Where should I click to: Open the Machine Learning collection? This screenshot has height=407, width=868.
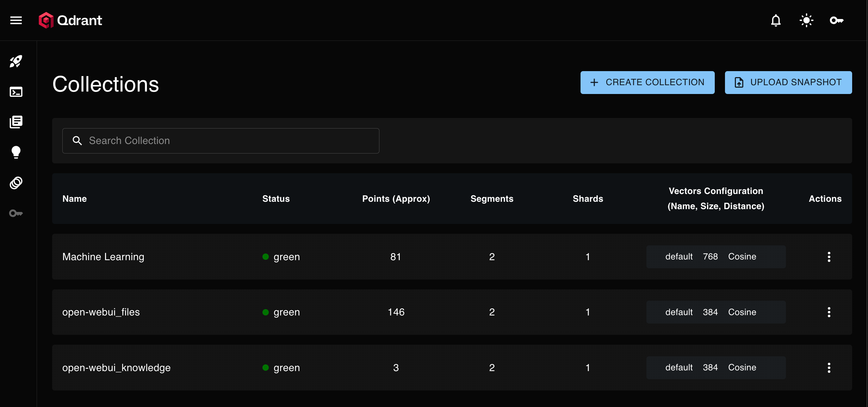point(103,257)
